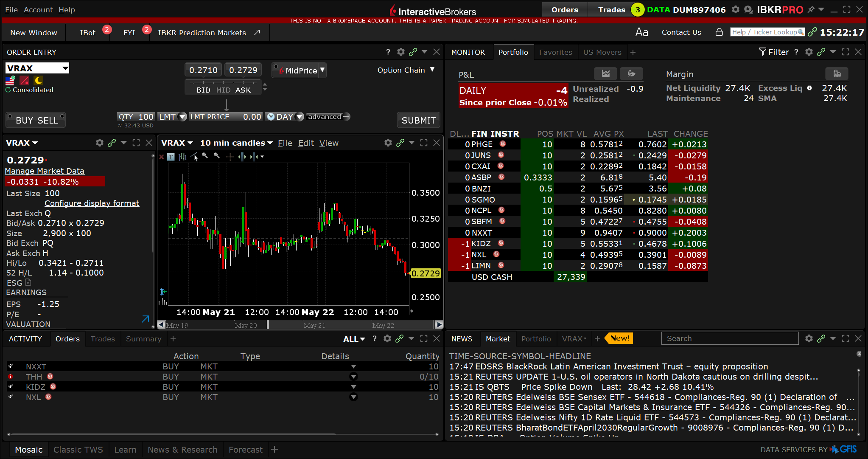The image size is (868, 459).
Task: Click the ask price 0.2729 button
Action: [x=243, y=70]
